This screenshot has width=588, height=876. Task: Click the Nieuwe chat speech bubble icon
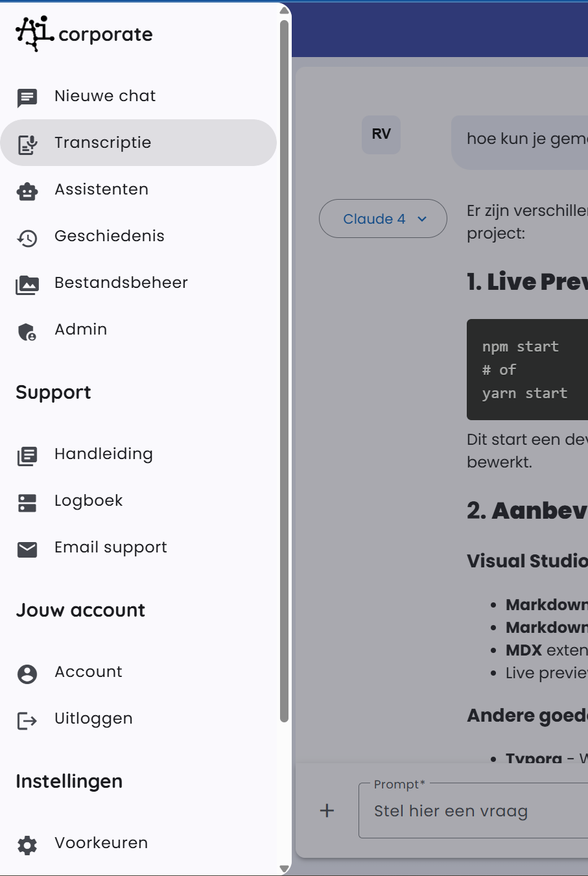pyautogui.click(x=27, y=97)
